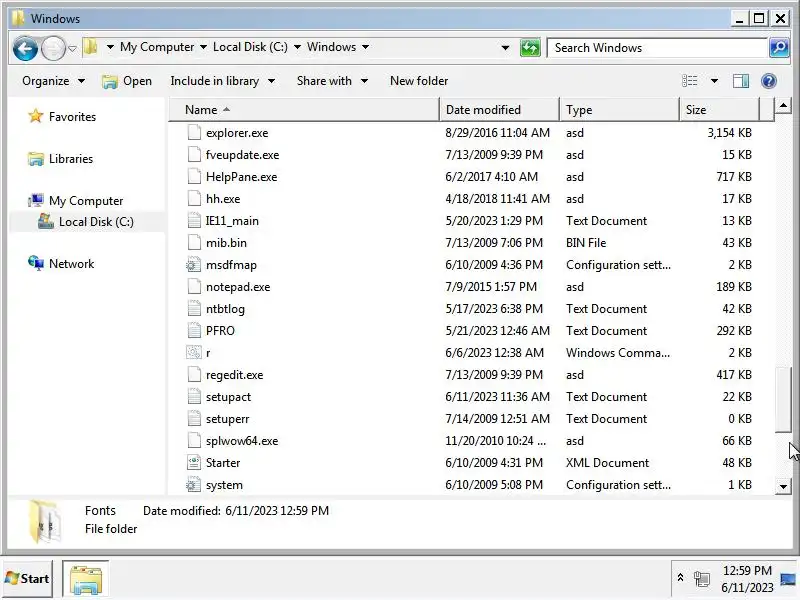Select the hh.exe file icon
800x600 pixels.
194,198
